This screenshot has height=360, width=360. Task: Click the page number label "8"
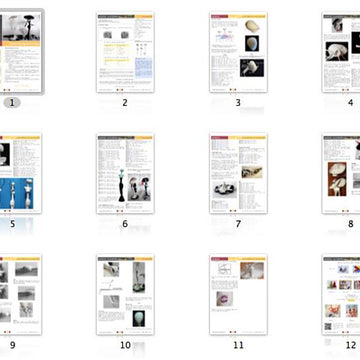[351, 224]
